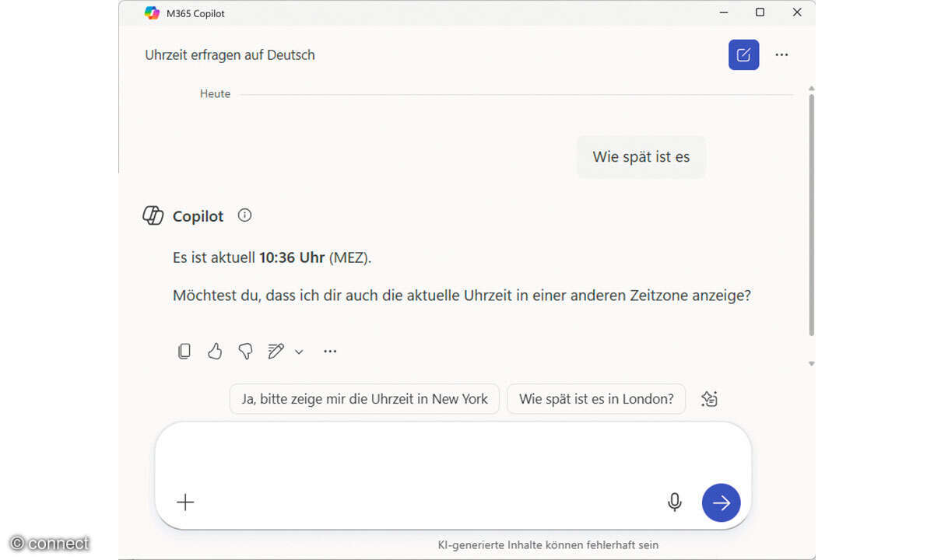The height and width of the screenshot is (560, 934).
Task: Send the message with the arrow button
Action: click(x=720, y=502)
